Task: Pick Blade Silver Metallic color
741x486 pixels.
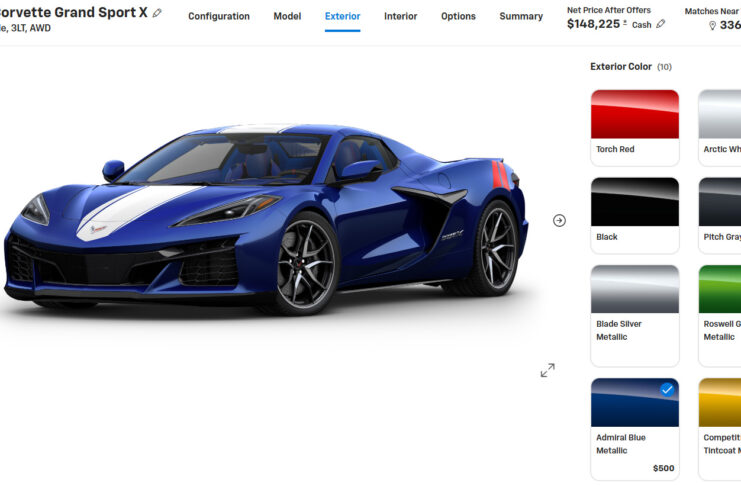Action: pyautogui.click(x=635, y=315)
